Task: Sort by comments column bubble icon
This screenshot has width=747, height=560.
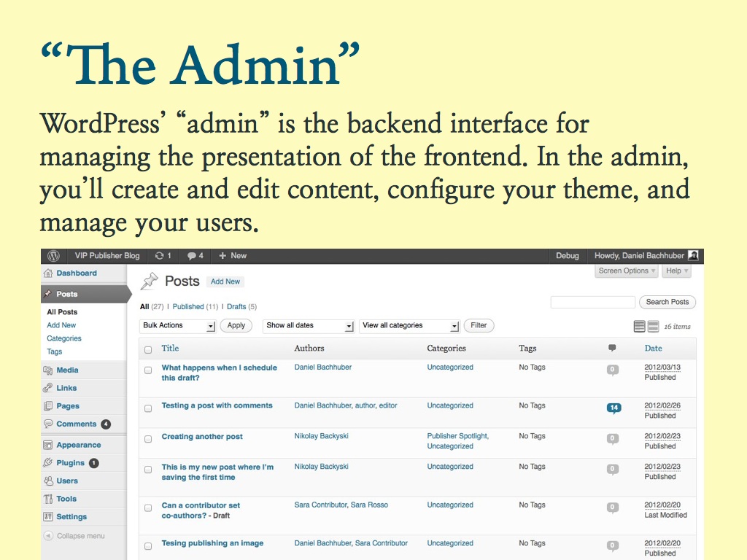Action: [x=612, y=348]
